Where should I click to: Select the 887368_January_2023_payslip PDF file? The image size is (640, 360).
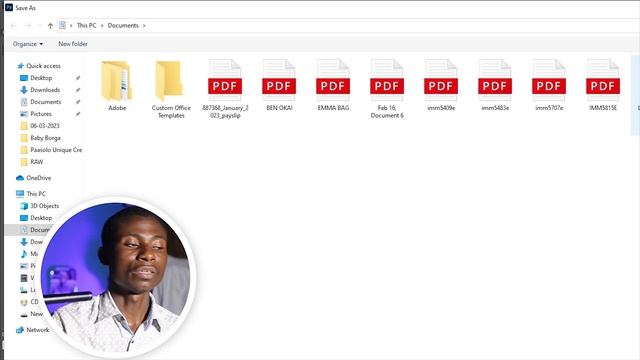point(225,89)
